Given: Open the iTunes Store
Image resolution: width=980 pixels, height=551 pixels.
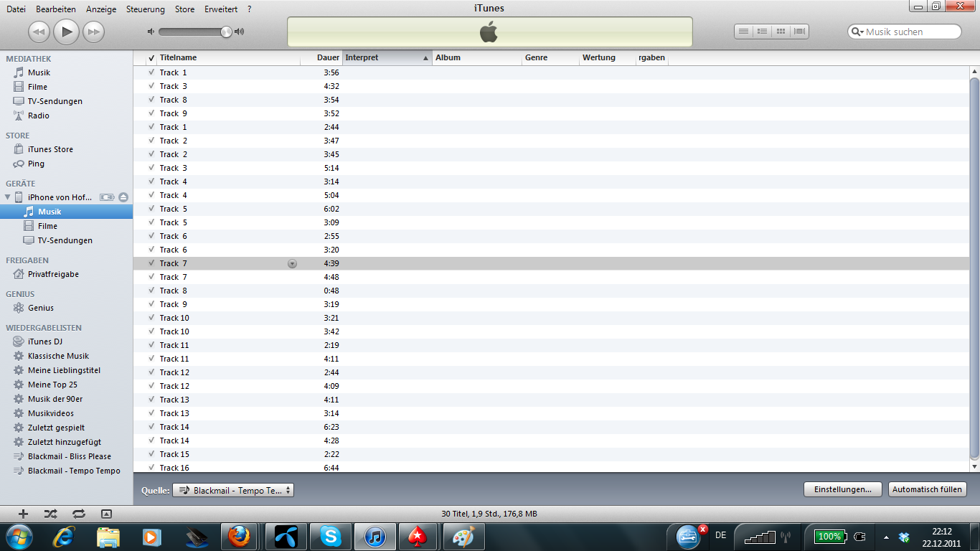Looking at the screenshot, I should pyautogui.click(x=50, y=149).
